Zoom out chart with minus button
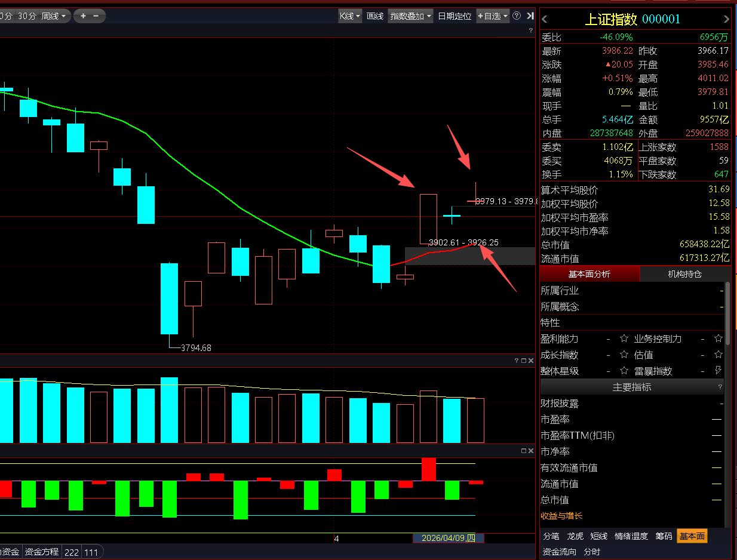737x560 pixels. point(97,16)
